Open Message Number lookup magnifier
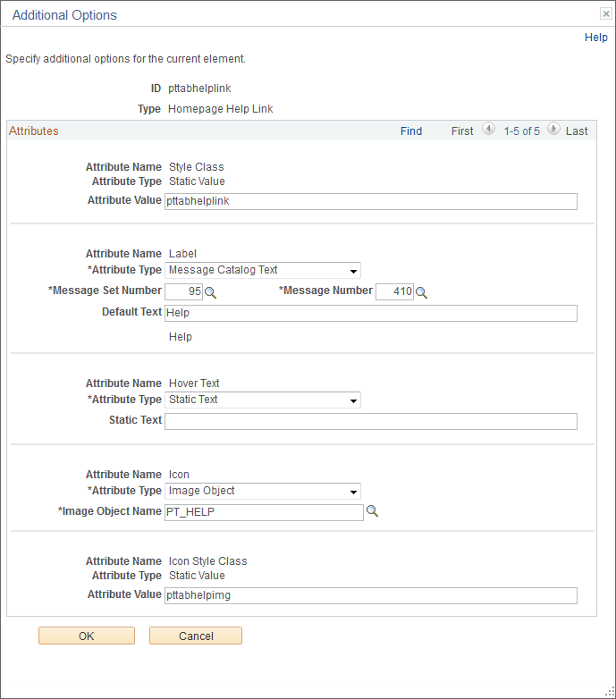616x699 pixels. click(421, 293)
